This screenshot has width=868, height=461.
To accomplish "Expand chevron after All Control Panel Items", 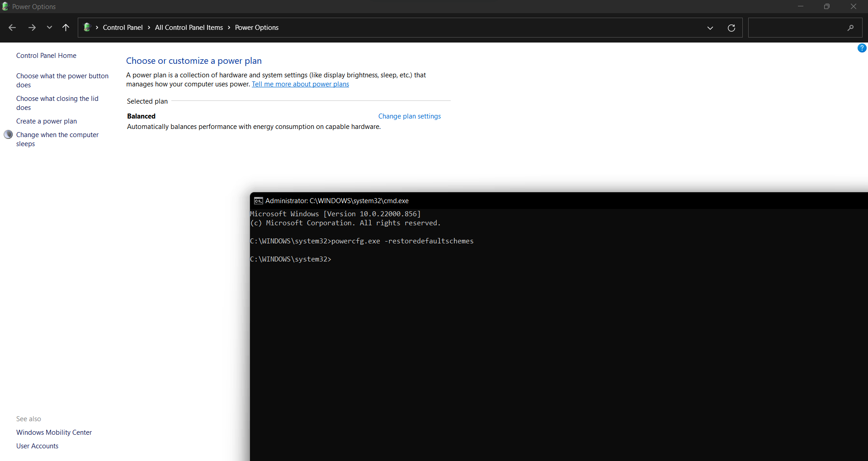I will click(x=229, y=28).
